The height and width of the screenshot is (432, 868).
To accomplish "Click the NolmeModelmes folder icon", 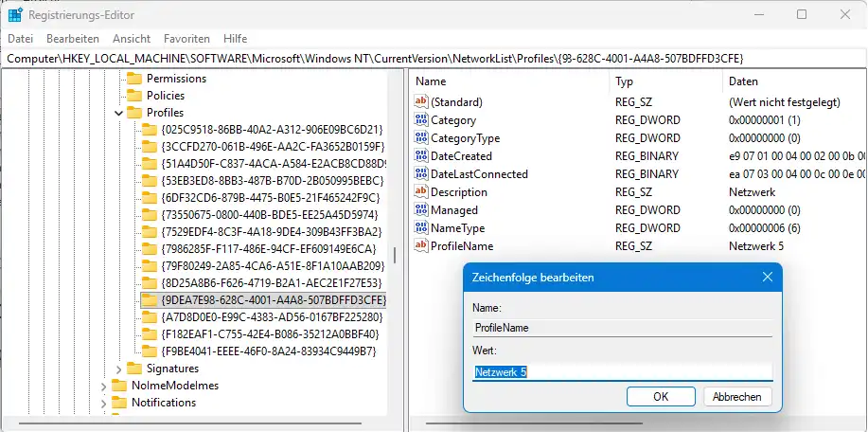I will (x=119, y=386).
